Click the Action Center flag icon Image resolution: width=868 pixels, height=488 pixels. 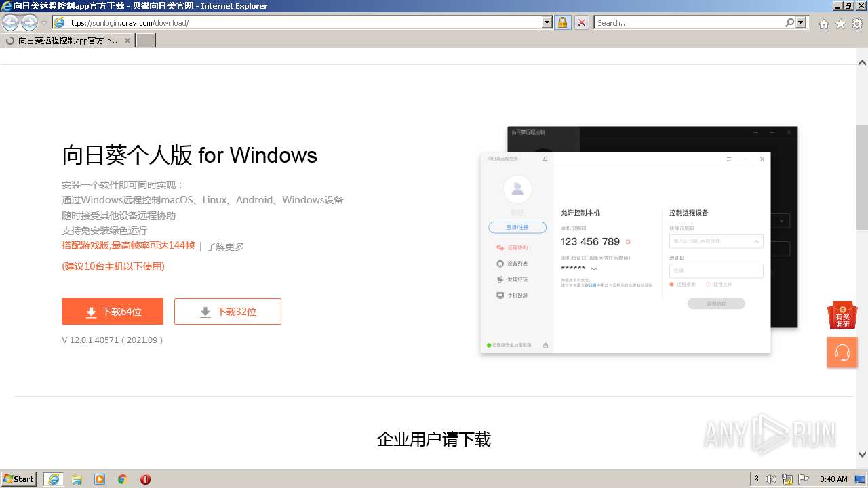804,479
